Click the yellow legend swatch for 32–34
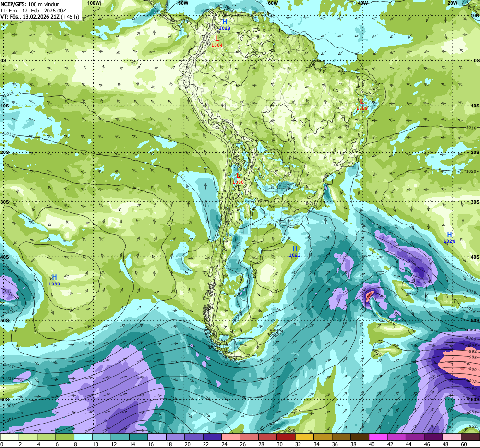This screenshot has height=448, width=480. (305, 437)
